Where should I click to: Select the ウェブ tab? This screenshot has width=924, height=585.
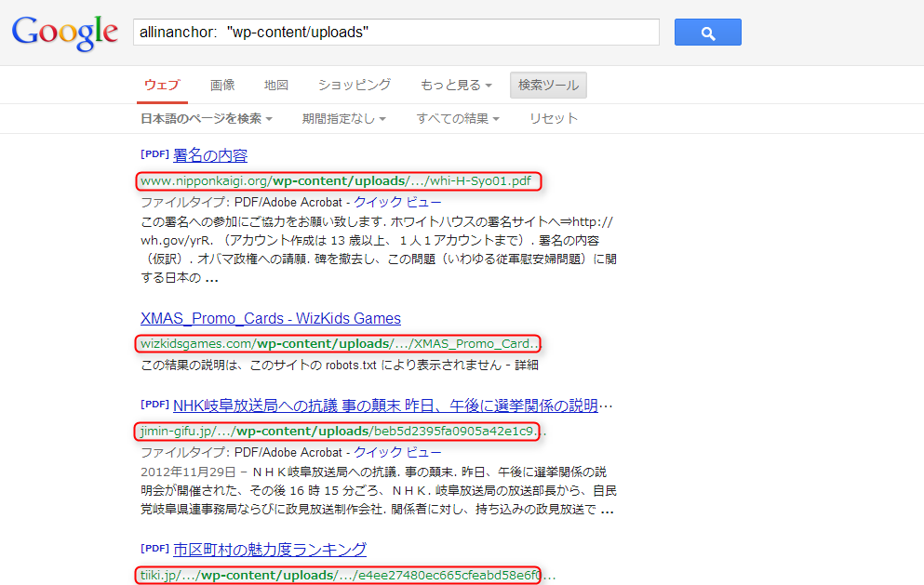click(162, 85)
